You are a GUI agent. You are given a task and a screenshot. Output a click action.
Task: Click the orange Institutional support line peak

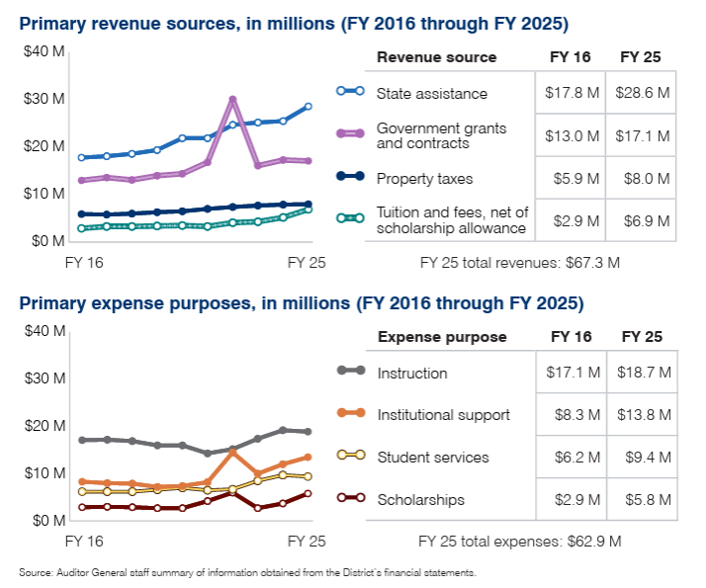[232, 451]
